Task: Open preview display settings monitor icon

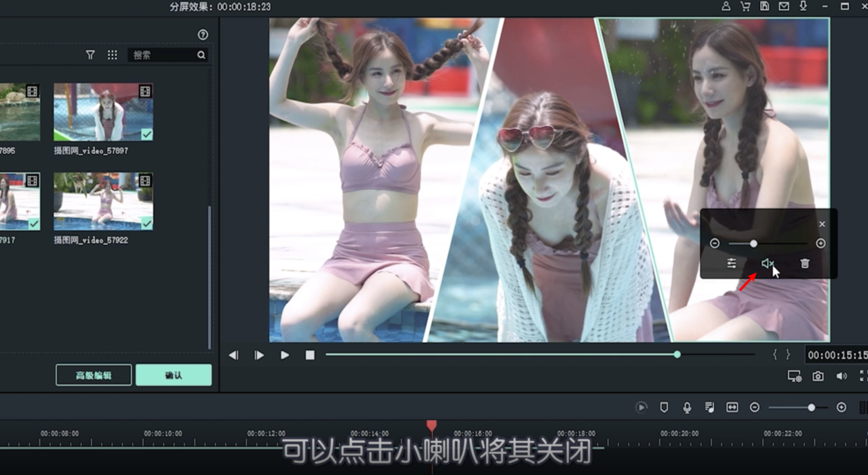Action: tap(795, 376)
